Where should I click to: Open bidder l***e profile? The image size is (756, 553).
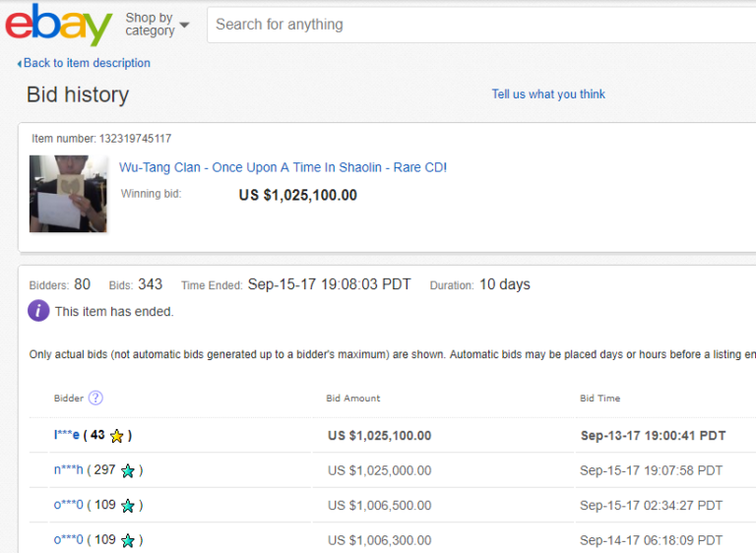[x=67, y=435]
